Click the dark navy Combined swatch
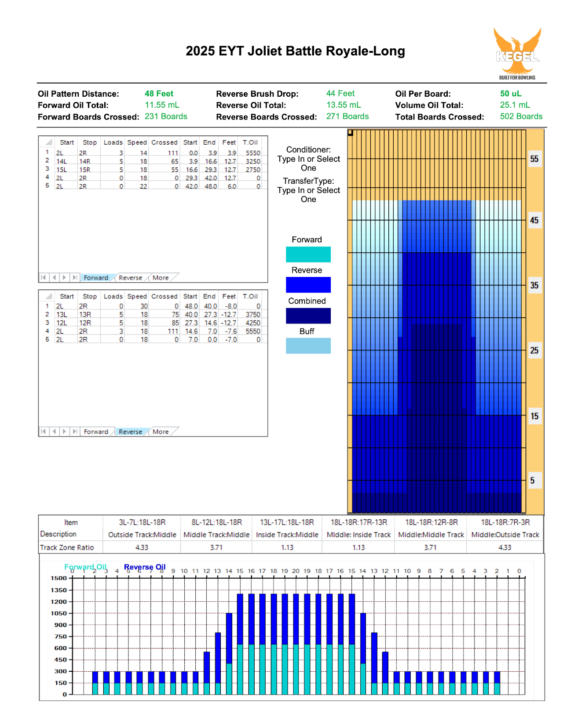This screenshot has width=563, height=728. click(308, 316)
